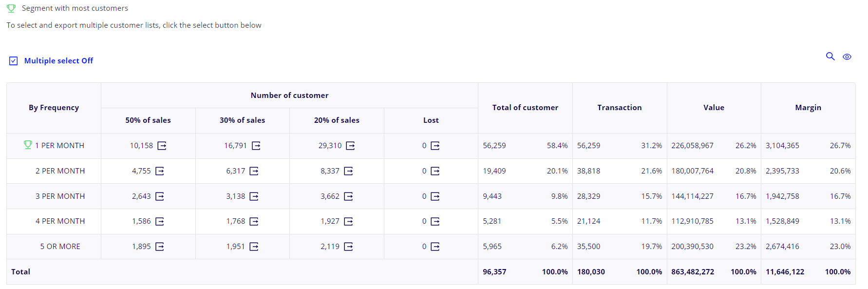The image size is (868, 289).
Task: Click the trophy icon next to 1 PER MONTH
Action: coord(28,145)
